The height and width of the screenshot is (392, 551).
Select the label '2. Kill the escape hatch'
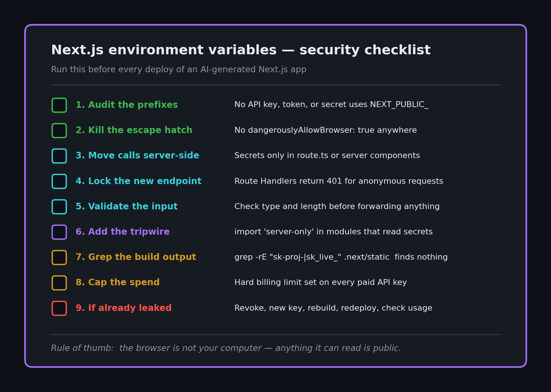coord(134,131)
